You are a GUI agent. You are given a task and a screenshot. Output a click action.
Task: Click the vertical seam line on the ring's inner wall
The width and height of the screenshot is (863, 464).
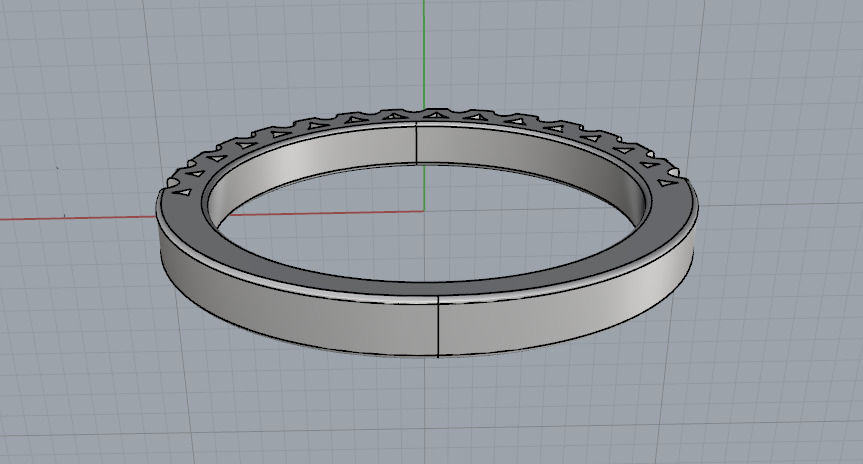(x=416, y=145)
